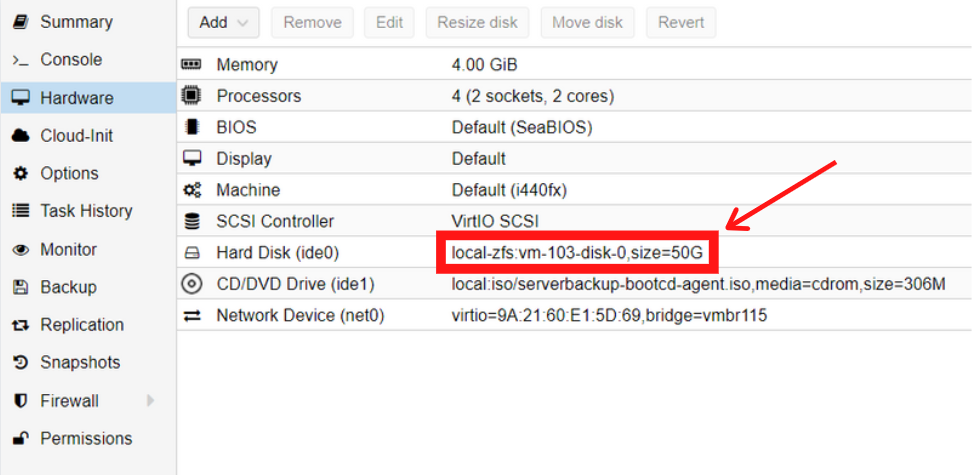Screen dimensions: 976x475
Task: Expand the Firewall submenu arrow
Action: (x=150, y=401)
